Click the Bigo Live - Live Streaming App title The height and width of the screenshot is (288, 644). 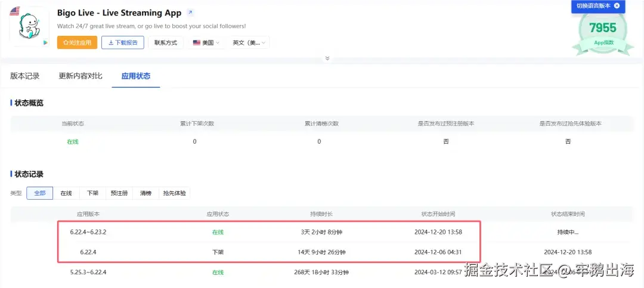click(119, 13)
